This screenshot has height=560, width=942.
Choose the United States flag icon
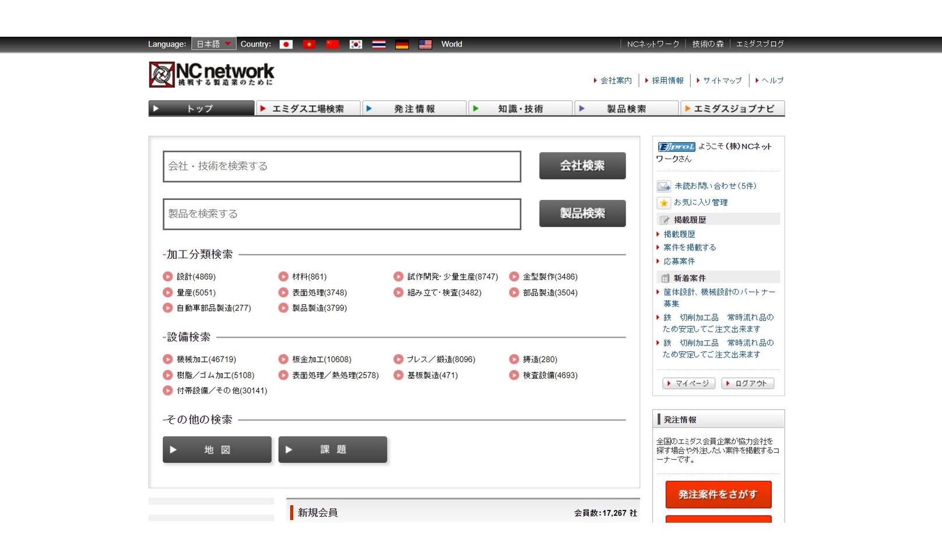point(425,44)
